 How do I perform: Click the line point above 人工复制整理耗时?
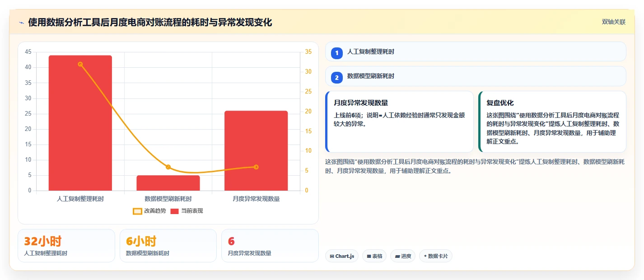80,64
